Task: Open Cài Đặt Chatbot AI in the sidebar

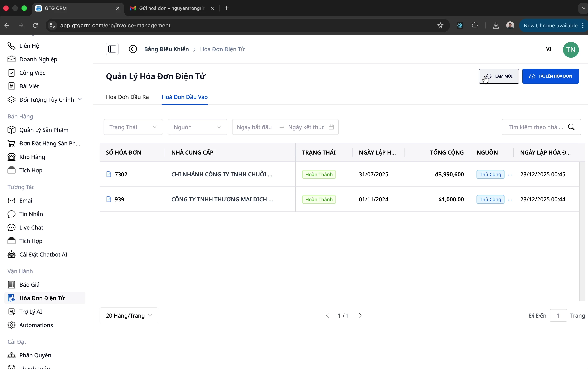Action: point(43,254)
